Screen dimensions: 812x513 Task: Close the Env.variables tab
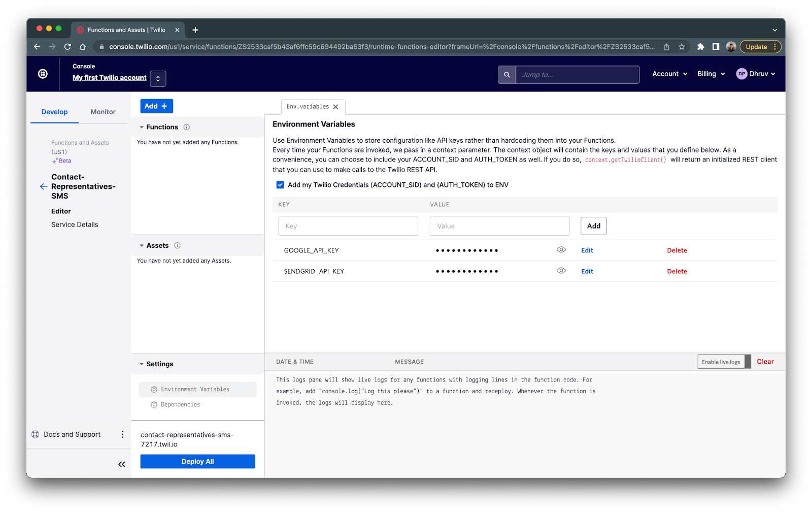point(335,107)
